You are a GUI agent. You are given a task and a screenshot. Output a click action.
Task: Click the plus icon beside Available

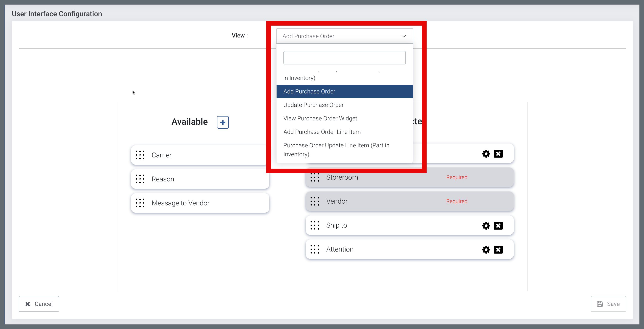coord(222,122)
